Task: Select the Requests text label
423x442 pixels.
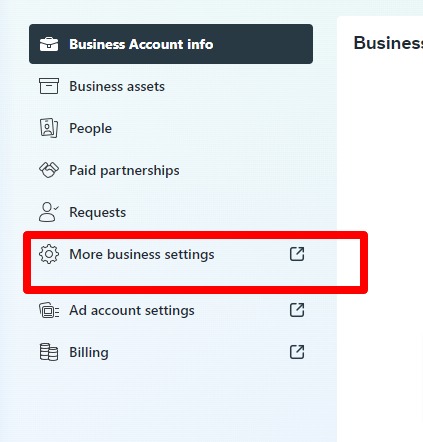Action: [x=97, y=212]
